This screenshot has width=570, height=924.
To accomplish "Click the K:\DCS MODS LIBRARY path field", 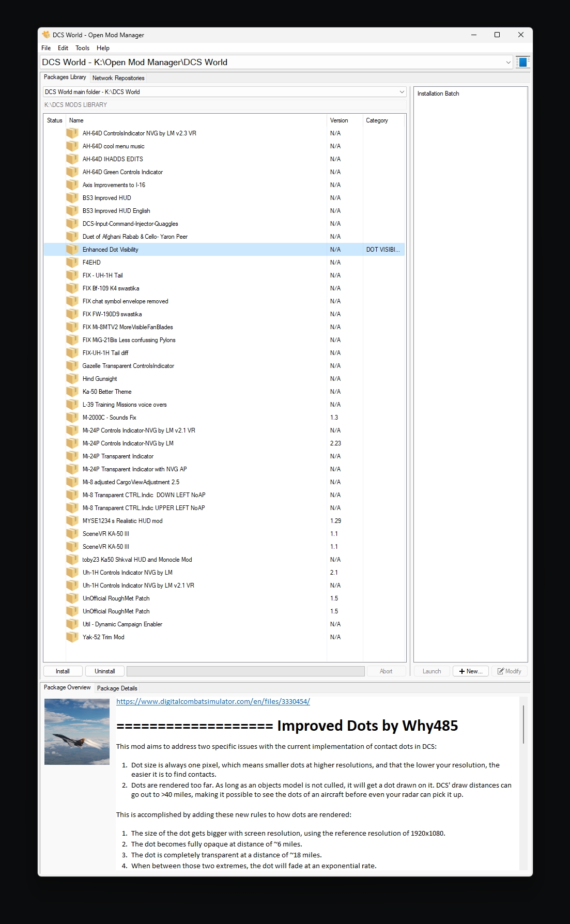I will [224, 104].
